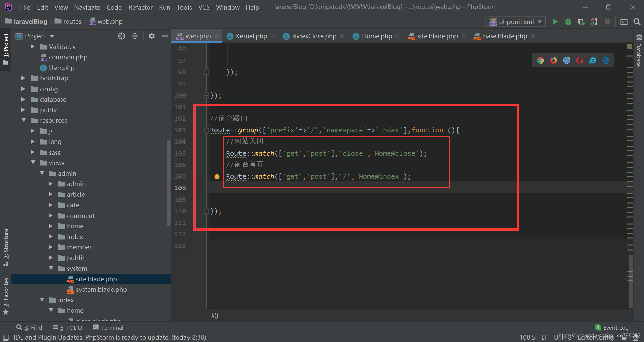644x342 pixels.
Task: Toggle tool window quick access icon
Action: point(6,338)
